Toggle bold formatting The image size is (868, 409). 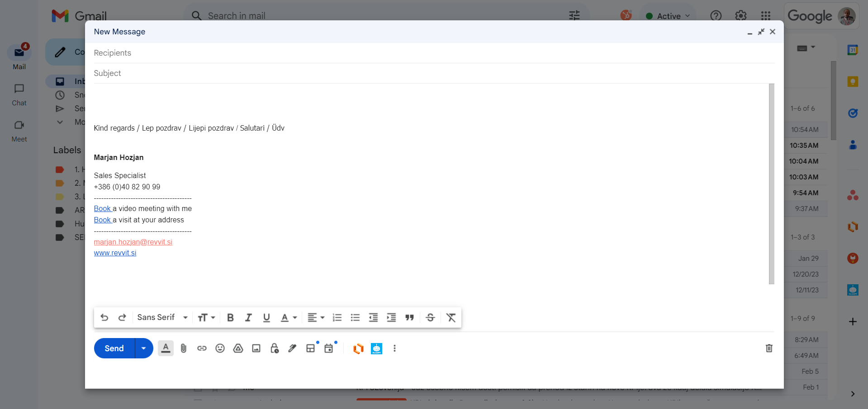point(230,318)
